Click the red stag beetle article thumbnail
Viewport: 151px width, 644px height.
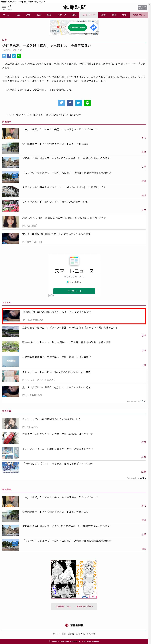point(11,438)
